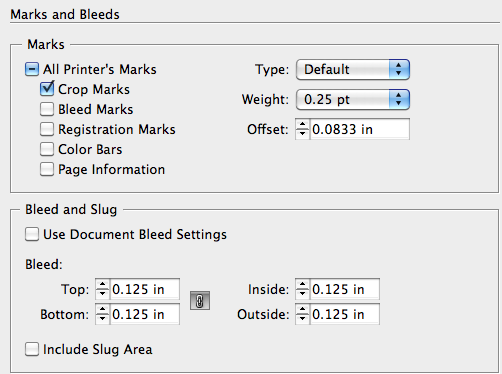Click the Inside bleed stepper arrows
The image size is (502, 374).
[x=302, y=289]
